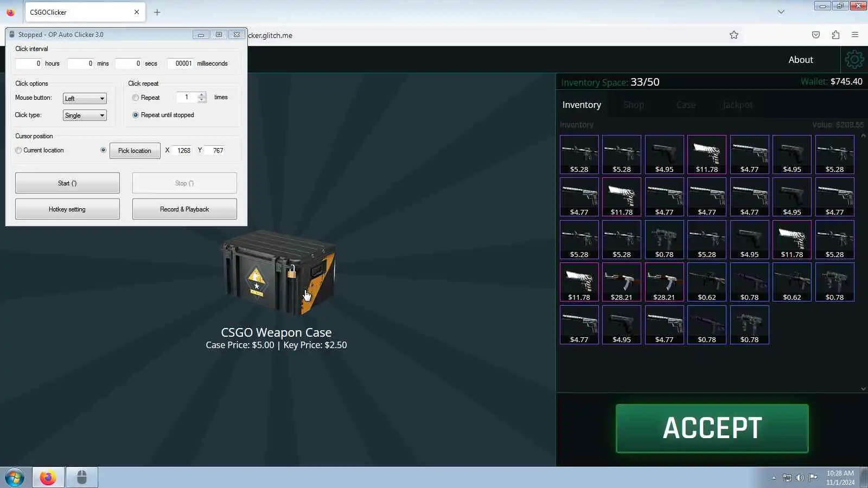Viewport: 868px width, 488px height.
Task: Click the secs interval field
Action: [x=129, y=63]
